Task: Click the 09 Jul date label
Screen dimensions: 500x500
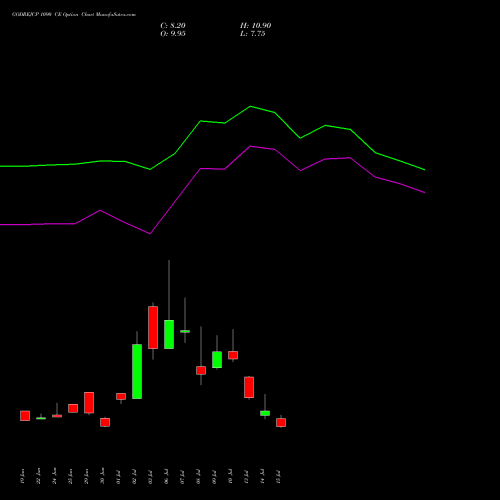Action: pyautogui.click(x=214, y=477)
